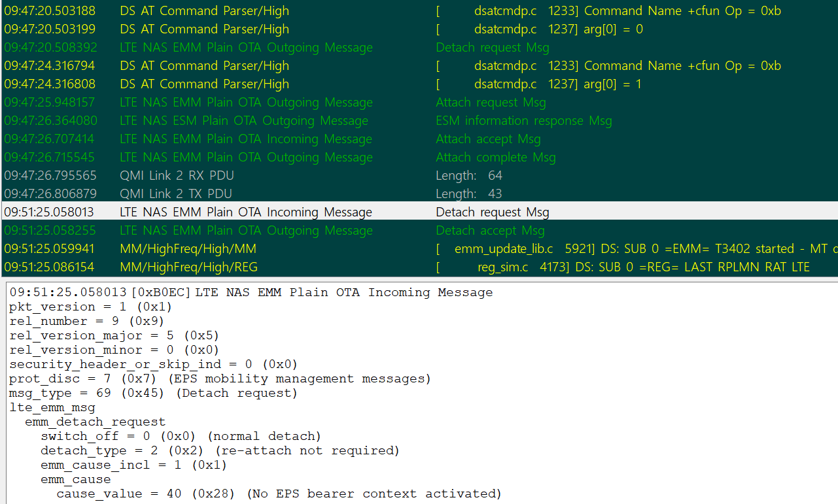This screenshot has width=838, height=504.
Task: Click the emm_cause line
Action: [76, 479]
